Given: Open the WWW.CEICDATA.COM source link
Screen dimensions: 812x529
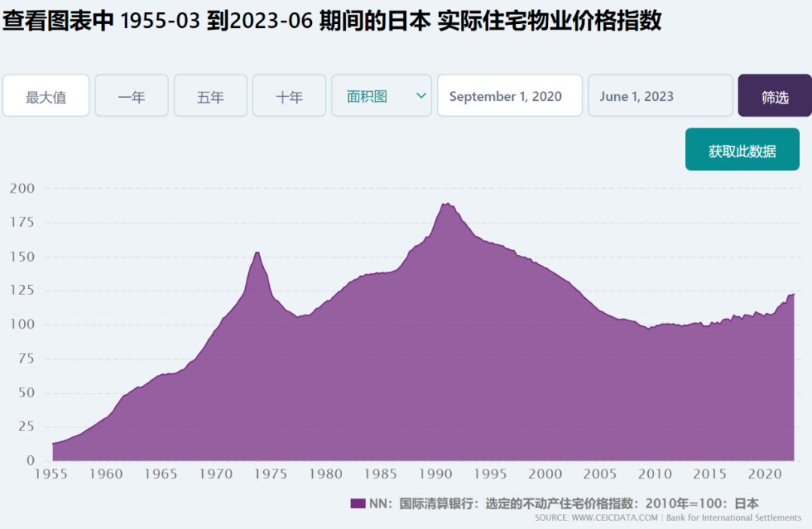Looking at the screenshot, I should coord(614,518).
